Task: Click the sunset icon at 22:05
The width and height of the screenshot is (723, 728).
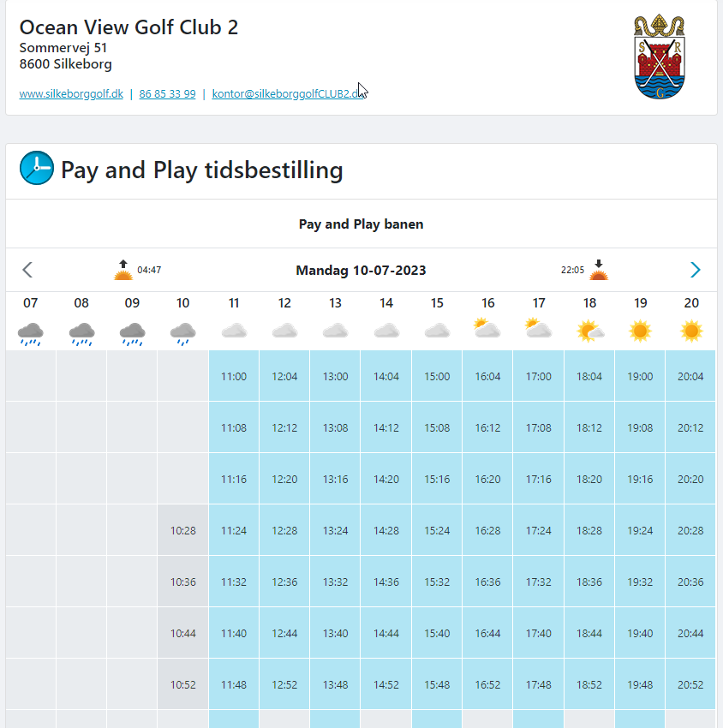Action: tap(599, 271)
